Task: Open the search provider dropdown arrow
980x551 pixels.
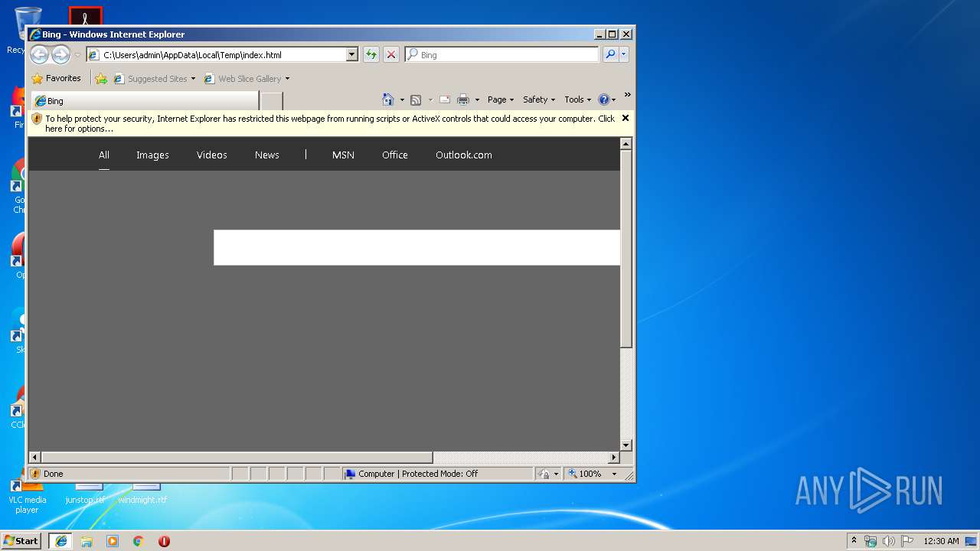Action: click(624, 54)
